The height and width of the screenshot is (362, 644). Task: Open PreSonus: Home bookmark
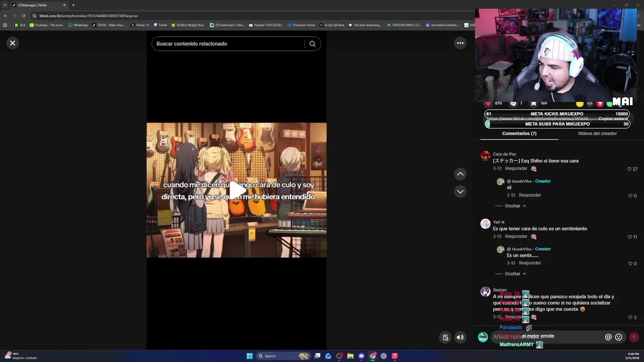[x=301, y=25]
